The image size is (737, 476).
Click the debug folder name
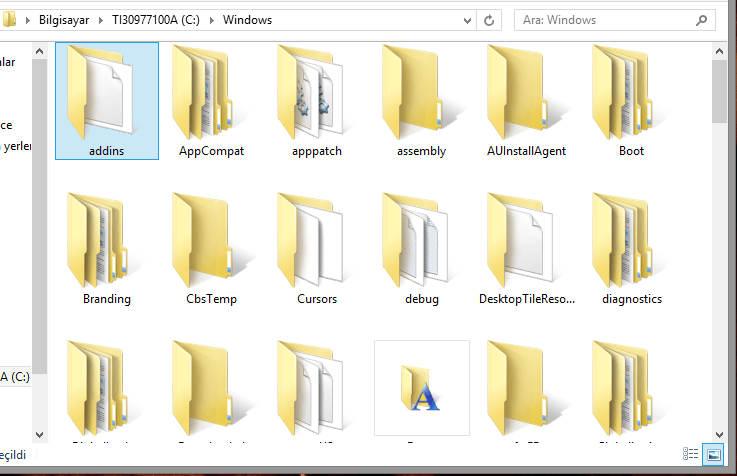tap(422, 299)
